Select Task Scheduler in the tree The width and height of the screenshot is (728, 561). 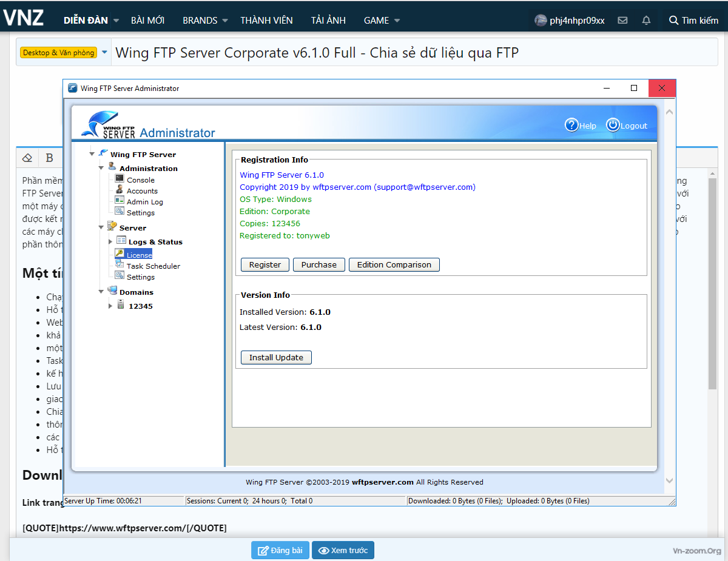point(153,266)
